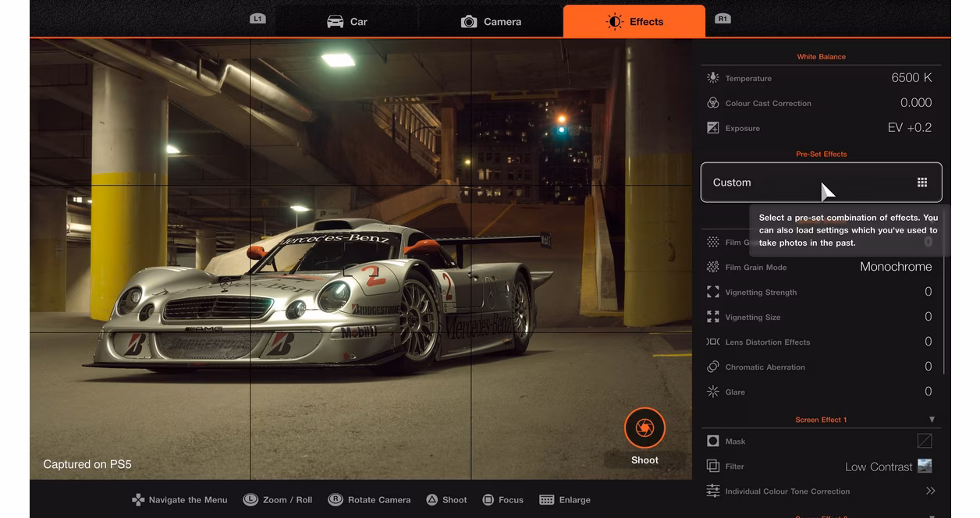
Task: Select the Colour Cast Correction value 0.000
Action: [x=916, y=102]
